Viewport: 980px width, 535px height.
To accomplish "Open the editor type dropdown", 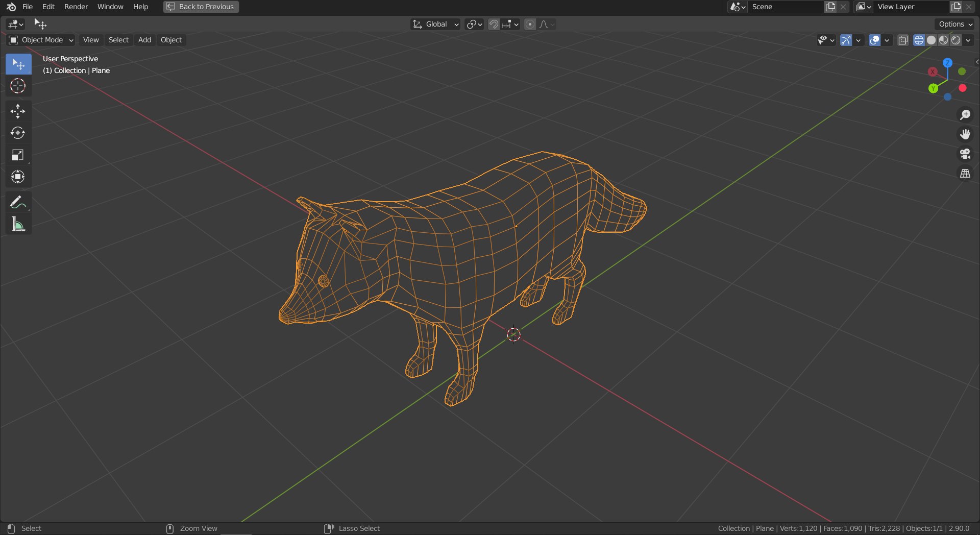I will (16, 24).
